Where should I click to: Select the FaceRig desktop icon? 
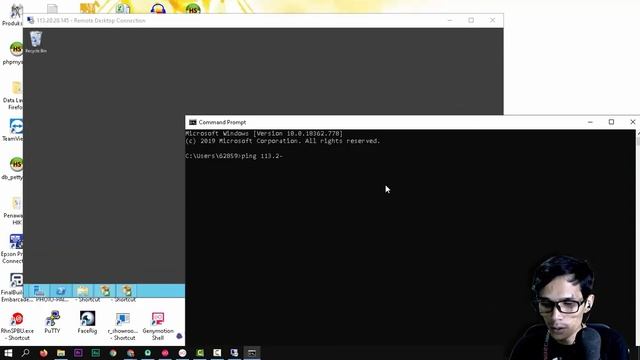[87, 322]
